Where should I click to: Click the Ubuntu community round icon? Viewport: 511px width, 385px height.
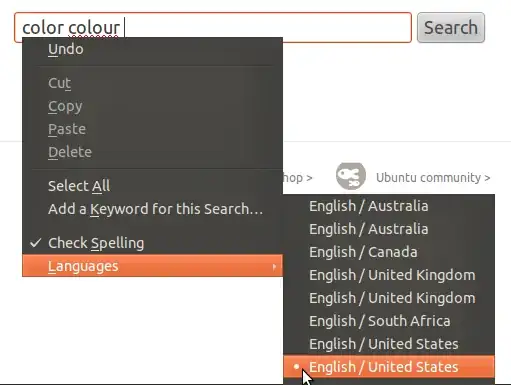coord(351,176)
